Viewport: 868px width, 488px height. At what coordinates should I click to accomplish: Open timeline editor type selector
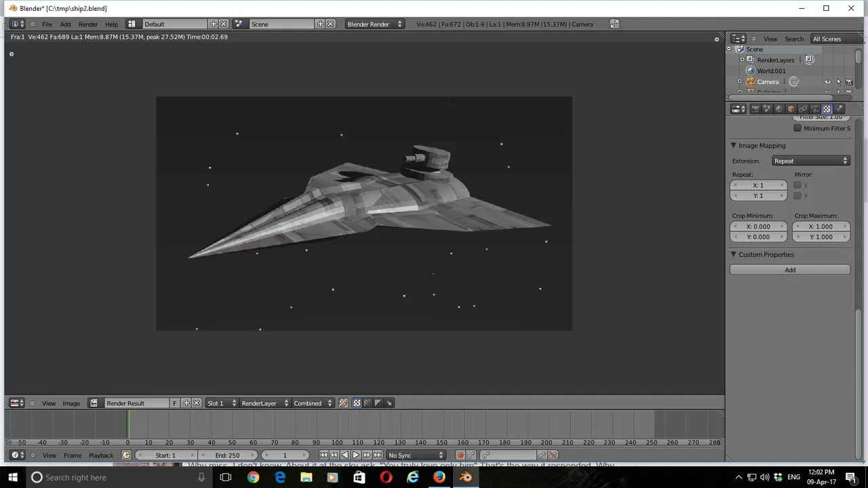(18, 455)
